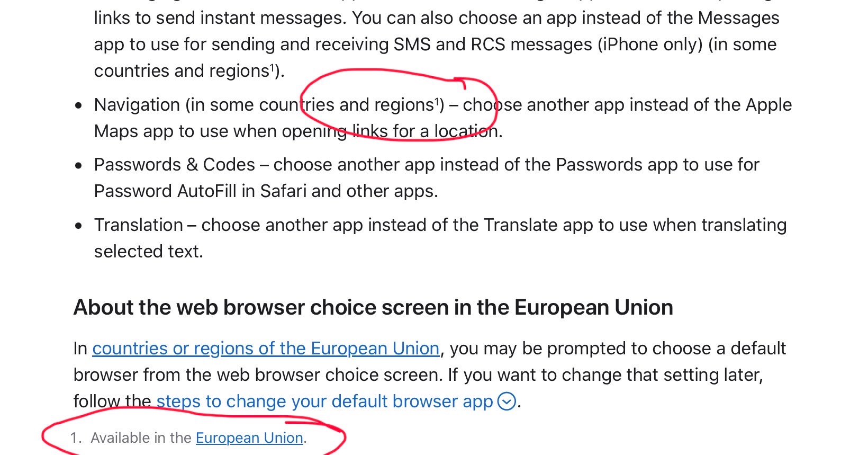
Task: Open steps to change your default browser app link
Action: (x=325, y=402)
